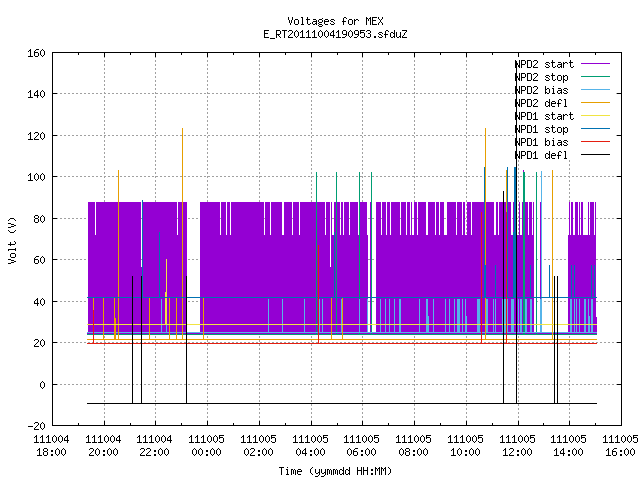This screenshot has height=480, width=640.
Task: Click the x-axis tick '111005 02:00'
Action: coord(258,446)
